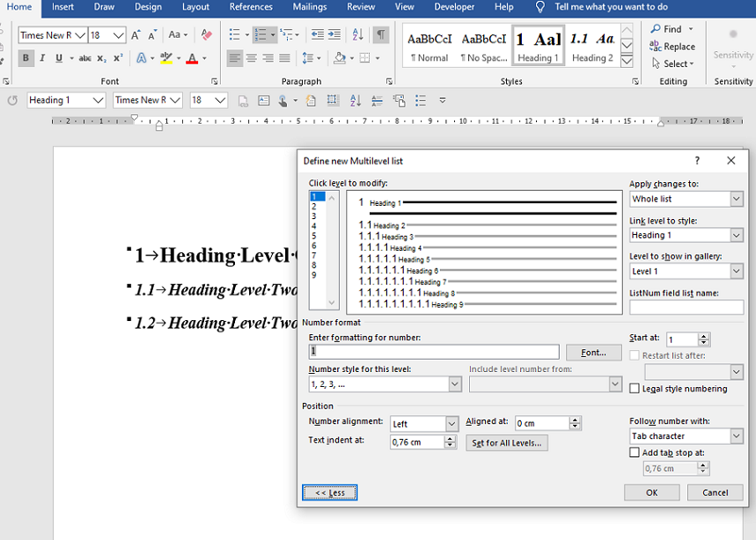
Task: Open the Borders icon in Paragraph group
Action: (366, 58)
